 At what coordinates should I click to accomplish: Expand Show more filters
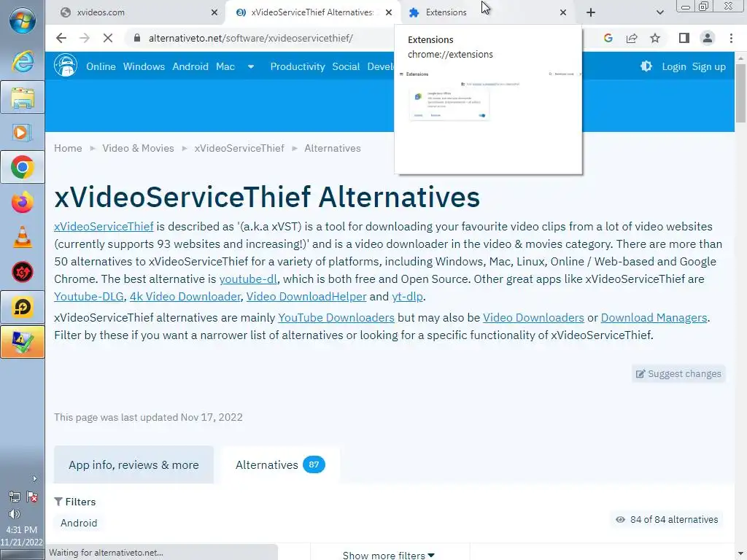(x=388, y=555)
